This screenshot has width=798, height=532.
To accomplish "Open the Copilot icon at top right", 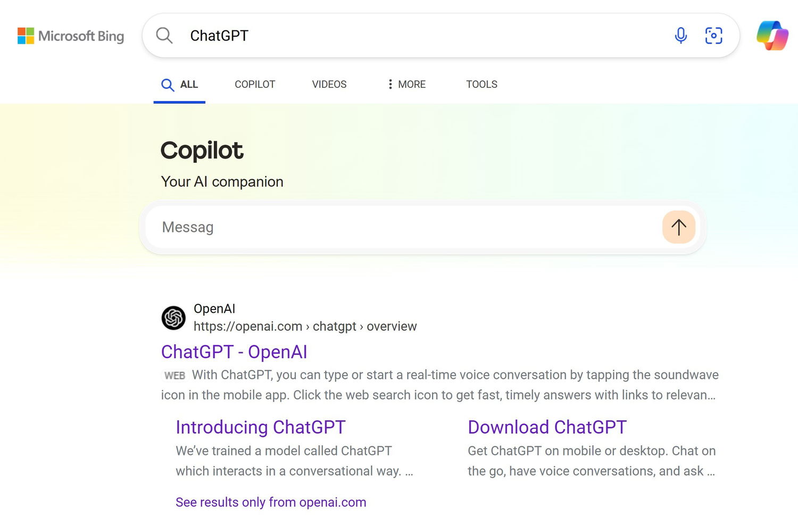I will pyautogui.click(x=772, y=36).
